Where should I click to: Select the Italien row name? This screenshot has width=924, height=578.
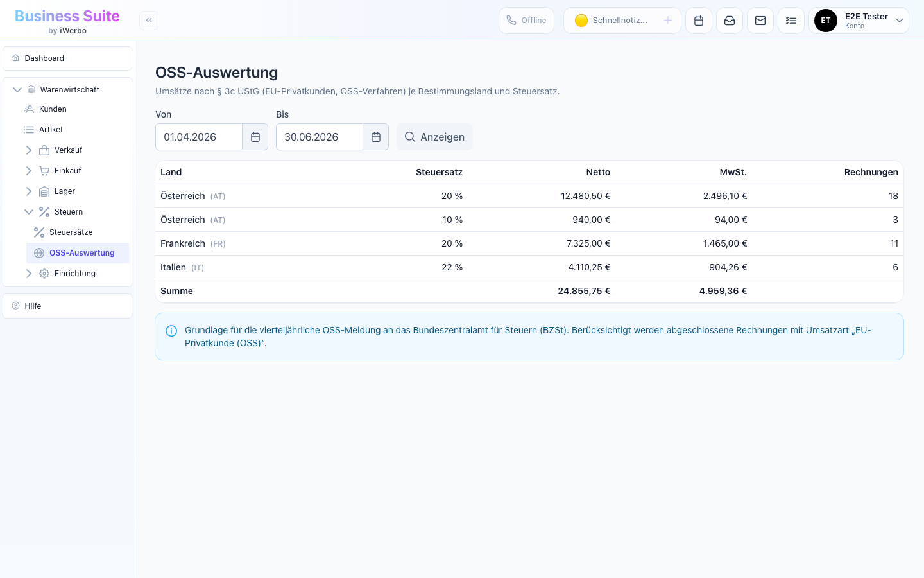[173, 267]
